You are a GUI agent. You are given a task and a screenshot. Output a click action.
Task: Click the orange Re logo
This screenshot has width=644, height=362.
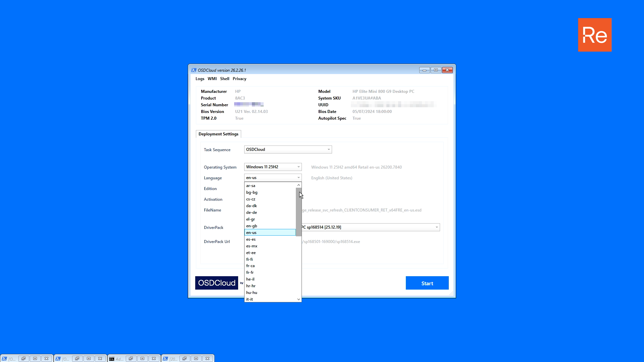coord(595,35)
